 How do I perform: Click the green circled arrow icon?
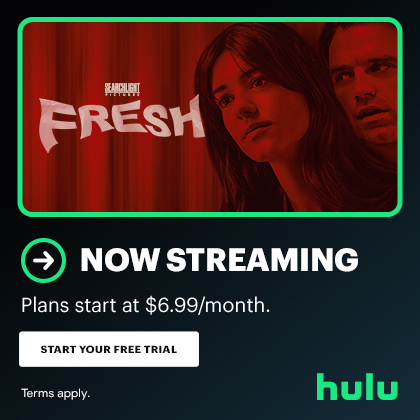pyautogui.click(x=43, y=260)
